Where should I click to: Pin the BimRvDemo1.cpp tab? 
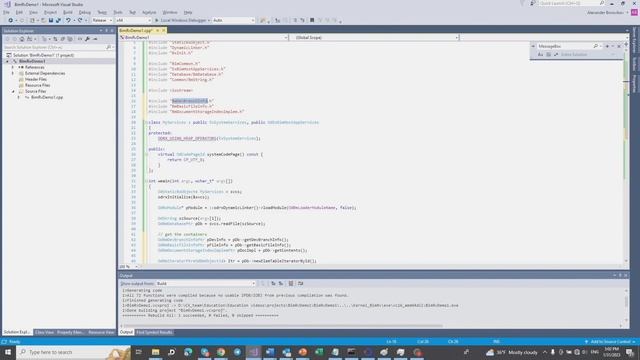click(158, 30)
